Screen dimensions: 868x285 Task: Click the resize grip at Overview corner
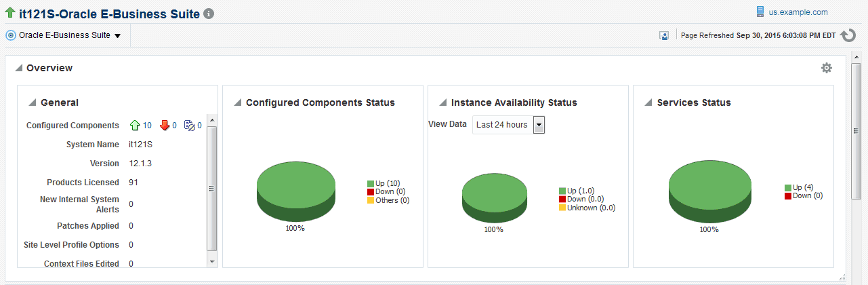[842, 276]
